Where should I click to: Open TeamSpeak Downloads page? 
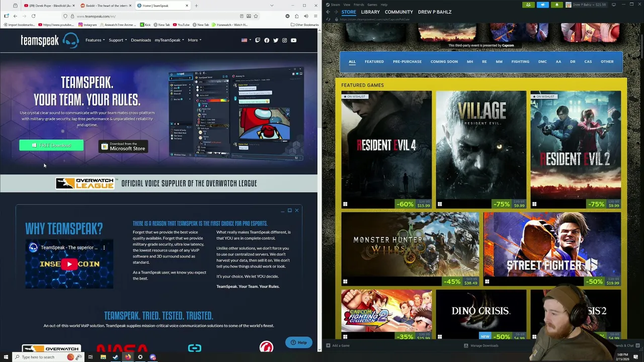pyautogui.click(x=141, y=40)
